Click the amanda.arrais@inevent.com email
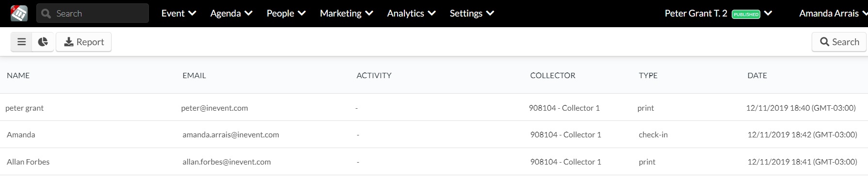Image resolution: width=868 pixels, height=183 pixels. click(x=231, y=134)
